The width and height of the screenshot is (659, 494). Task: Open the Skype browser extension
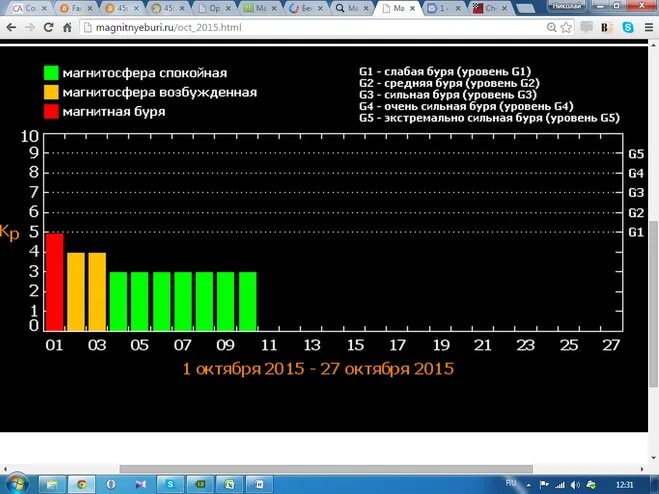[628, 27]
